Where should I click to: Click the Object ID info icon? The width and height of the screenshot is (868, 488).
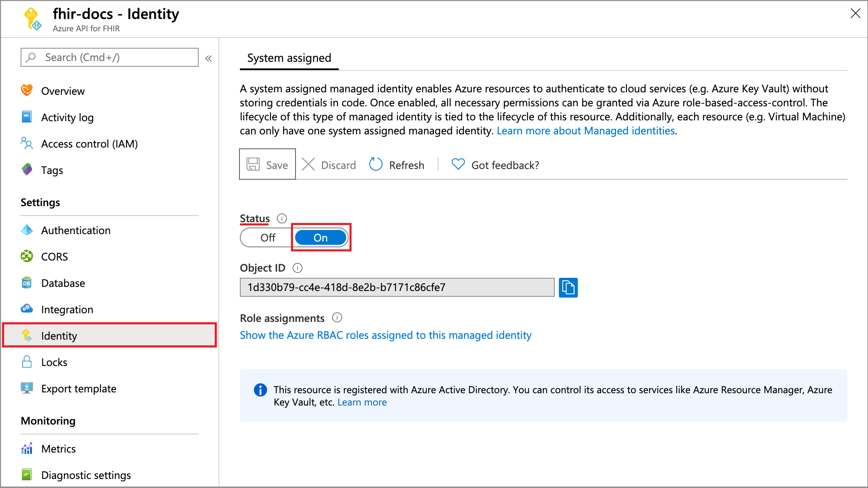coord(298,268)
